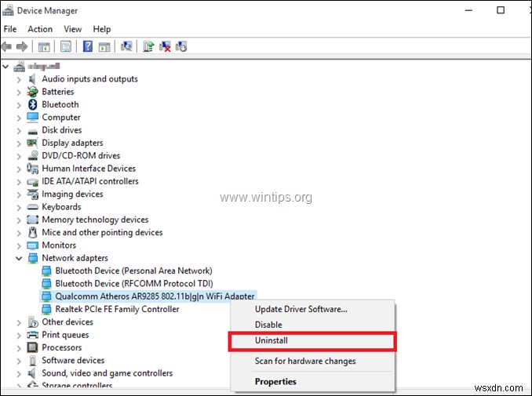The image size is (532, 396).
Task: Collapse the root computer node
Action: [x=5, y=67]
